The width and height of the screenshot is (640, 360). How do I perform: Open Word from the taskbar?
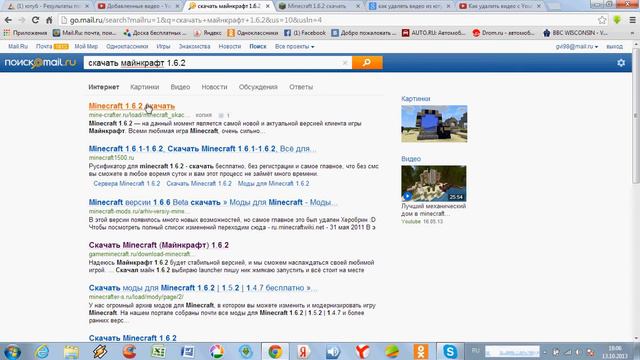pos(187,351)
